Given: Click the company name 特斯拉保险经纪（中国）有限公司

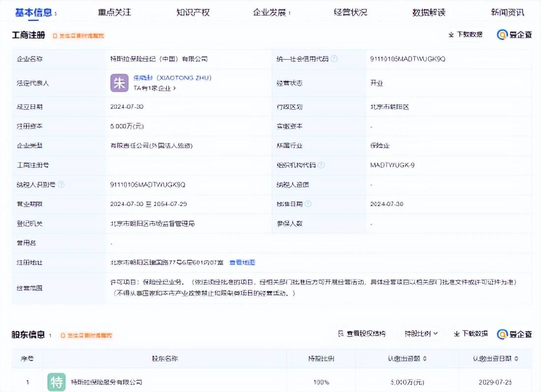Looking at the screenshot, I should pos(159,59).
